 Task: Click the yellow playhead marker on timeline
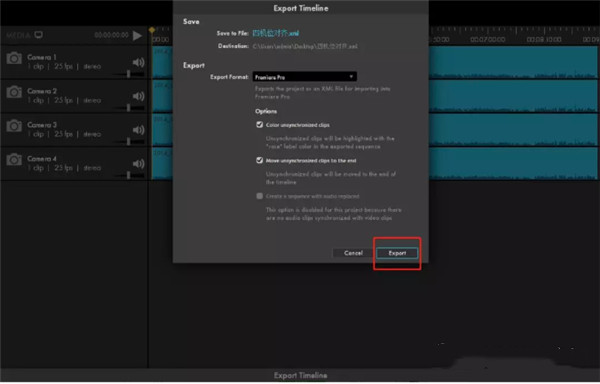(x=152, y=30)
